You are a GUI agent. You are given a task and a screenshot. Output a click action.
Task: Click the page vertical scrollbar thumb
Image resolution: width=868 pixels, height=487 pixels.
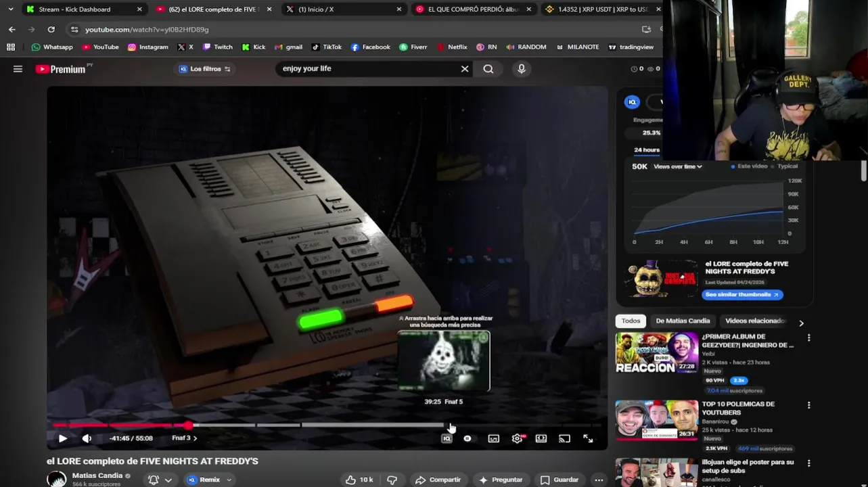[864, 171]
